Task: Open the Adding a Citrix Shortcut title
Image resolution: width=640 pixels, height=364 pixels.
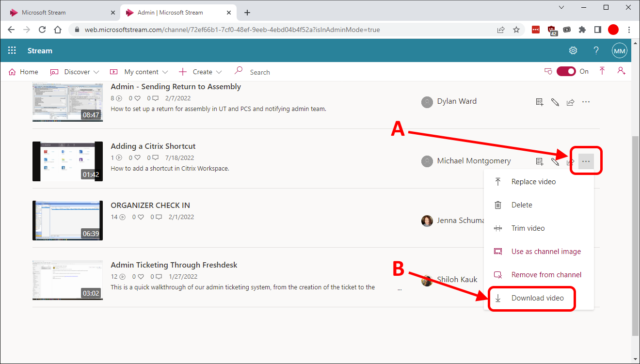Action: click(x=153, y=146)
